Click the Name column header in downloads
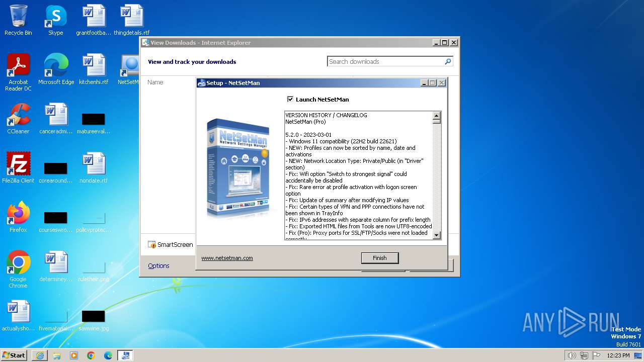Screen dimensions: 644x362 [x=155, y=82]
